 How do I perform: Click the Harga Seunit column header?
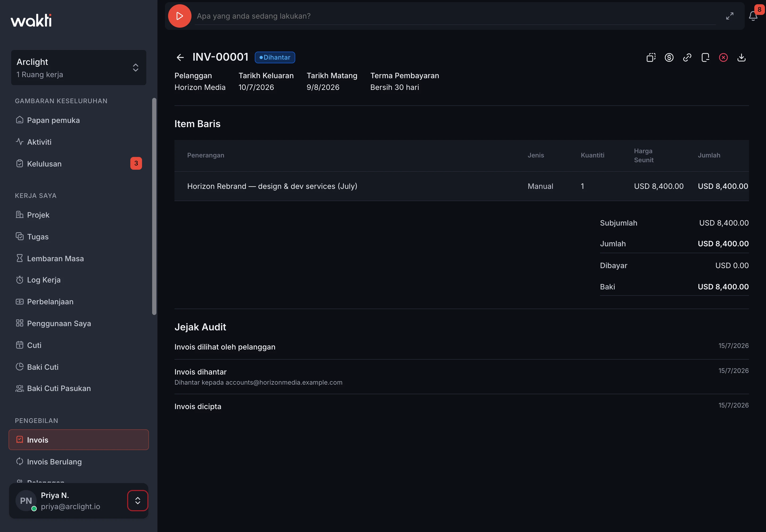[644, 155]
